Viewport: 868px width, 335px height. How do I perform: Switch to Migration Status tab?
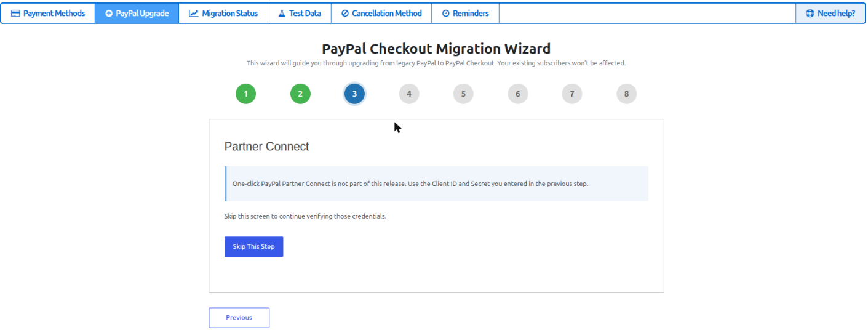223,14
